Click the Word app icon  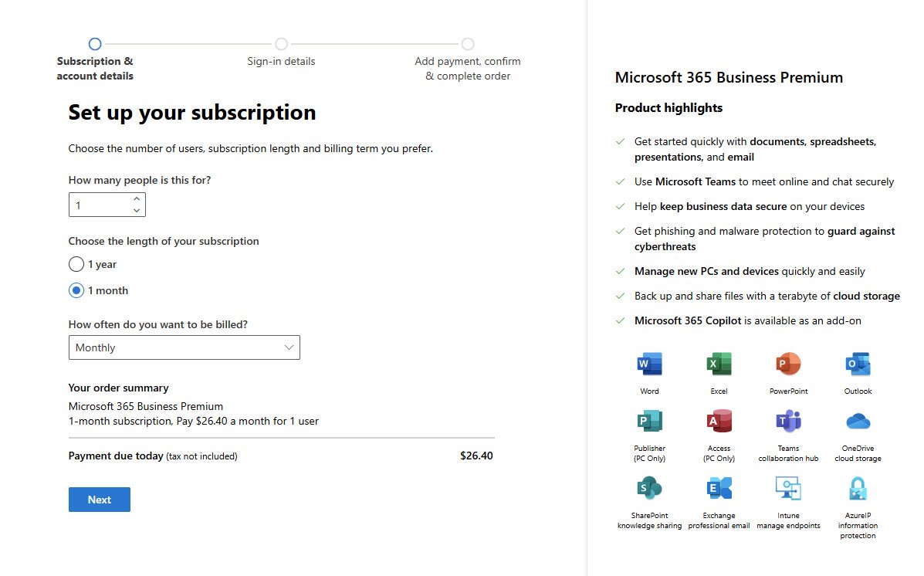click(649, 364)
